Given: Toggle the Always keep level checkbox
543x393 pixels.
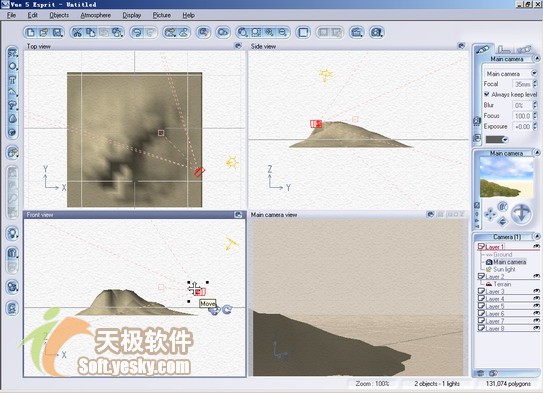Looking at the screenshot, I should (487, 94).
